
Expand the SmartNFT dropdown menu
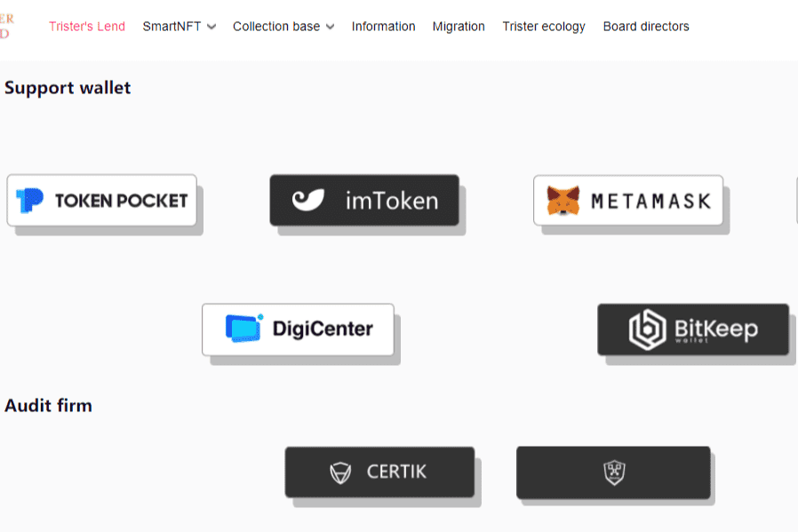pyautogui.click(x=179, y=26)
